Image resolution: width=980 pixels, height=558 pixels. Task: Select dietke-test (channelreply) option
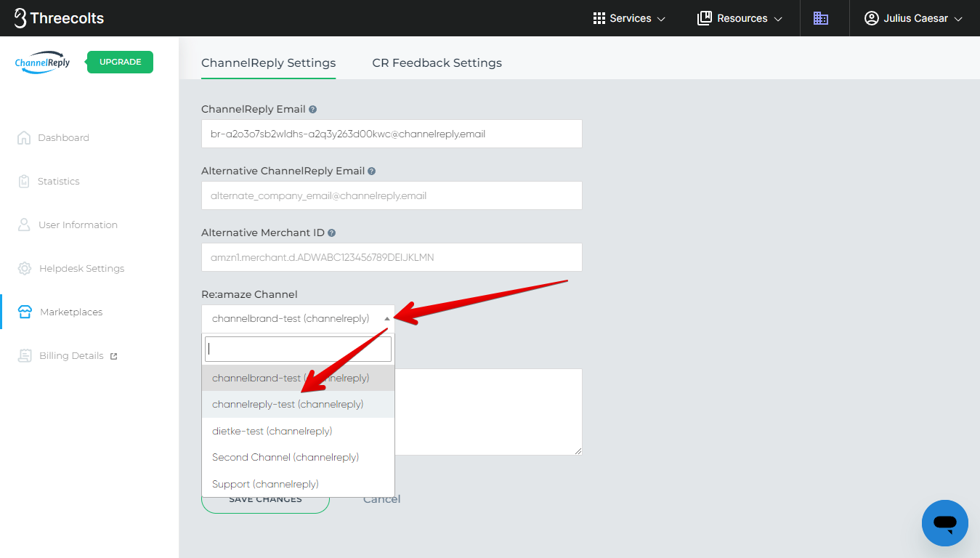point(298,431)
